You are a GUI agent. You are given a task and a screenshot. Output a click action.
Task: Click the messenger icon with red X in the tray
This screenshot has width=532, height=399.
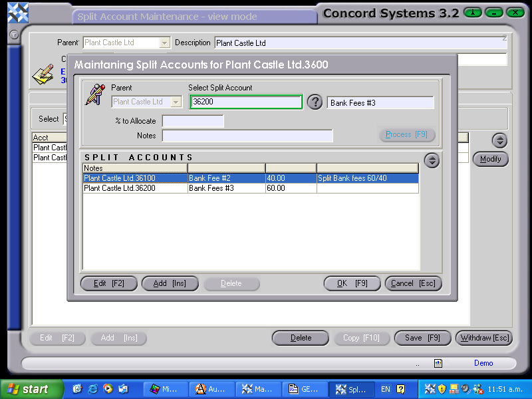click(477, 388)
